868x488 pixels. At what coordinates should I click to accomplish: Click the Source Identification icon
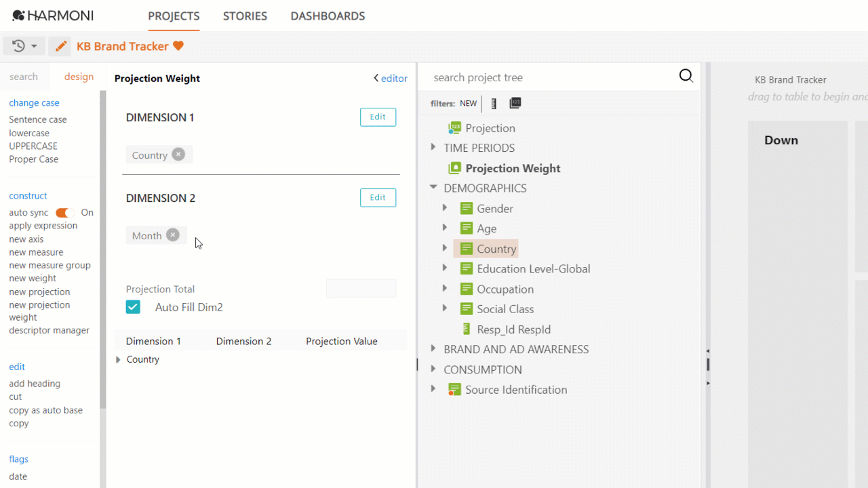(x=454, y=390)
